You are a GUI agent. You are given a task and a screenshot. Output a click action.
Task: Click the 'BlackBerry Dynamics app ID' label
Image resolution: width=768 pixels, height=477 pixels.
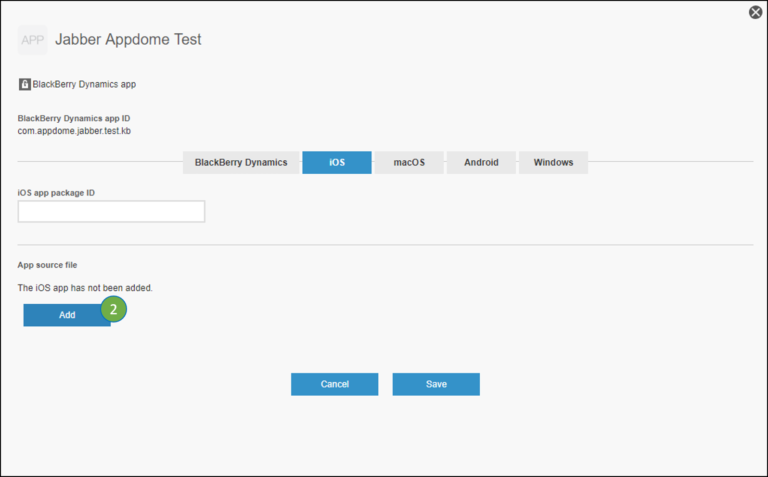74,118
